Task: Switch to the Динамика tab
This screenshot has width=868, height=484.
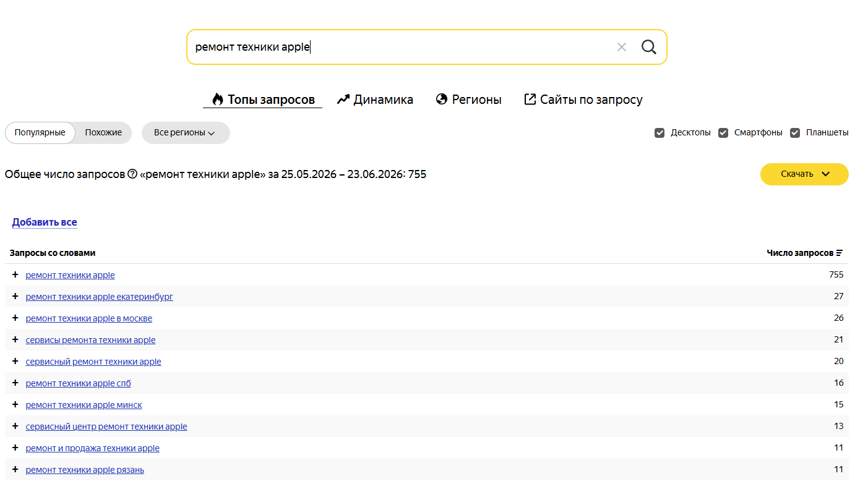Action: [x=375, y=100]
